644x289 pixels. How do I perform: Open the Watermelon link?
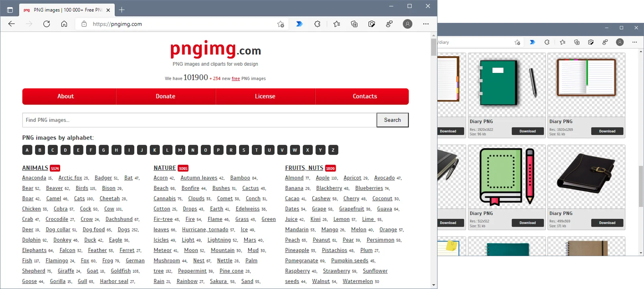358,281
